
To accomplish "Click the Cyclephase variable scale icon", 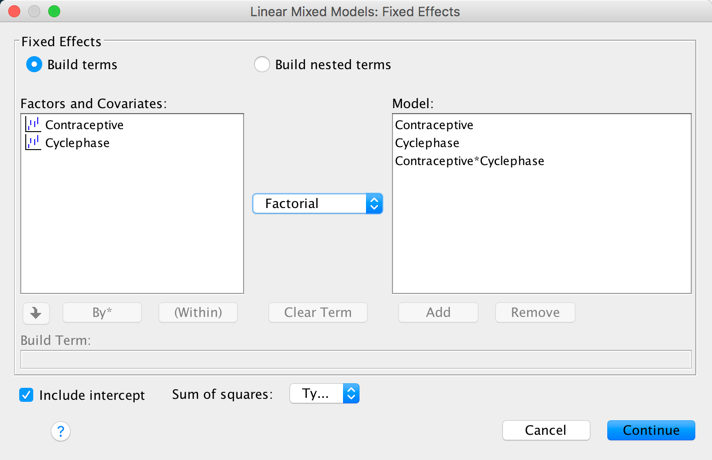I will [x=33, y=143].
